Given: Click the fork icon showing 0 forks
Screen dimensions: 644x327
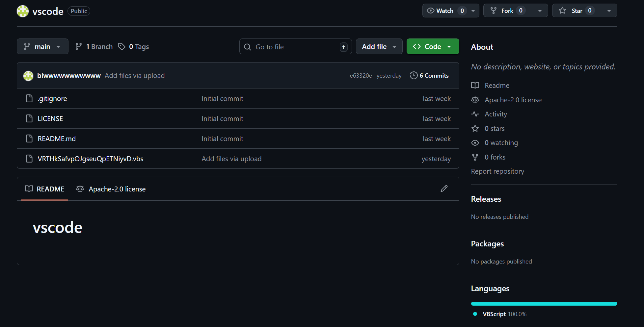Looking at the screenshot, I should tap(475, 157).
